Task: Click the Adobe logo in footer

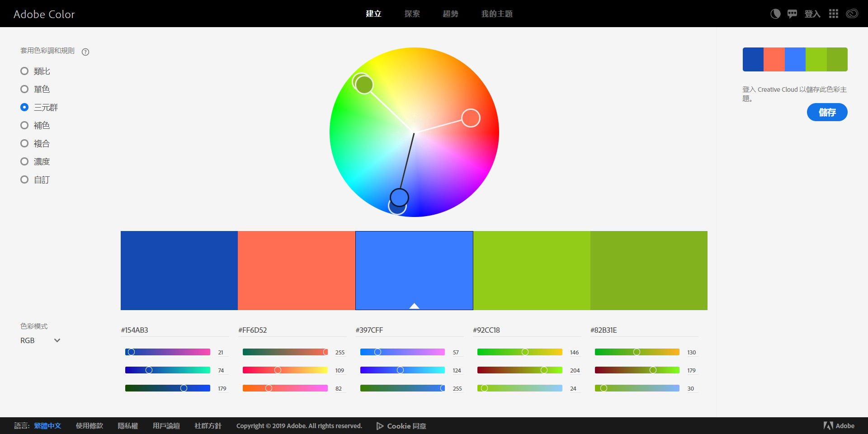Action: coord(839,426)
